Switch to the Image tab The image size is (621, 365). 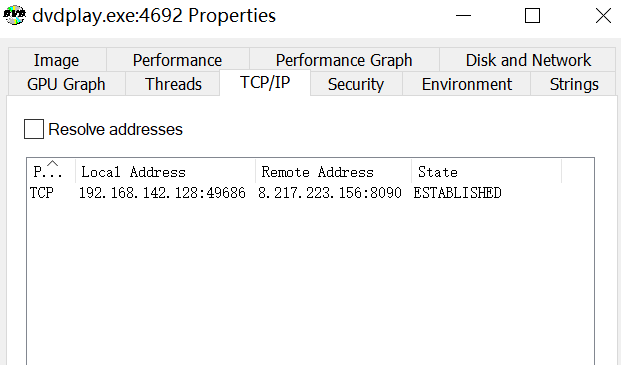(x=57, y=60)
